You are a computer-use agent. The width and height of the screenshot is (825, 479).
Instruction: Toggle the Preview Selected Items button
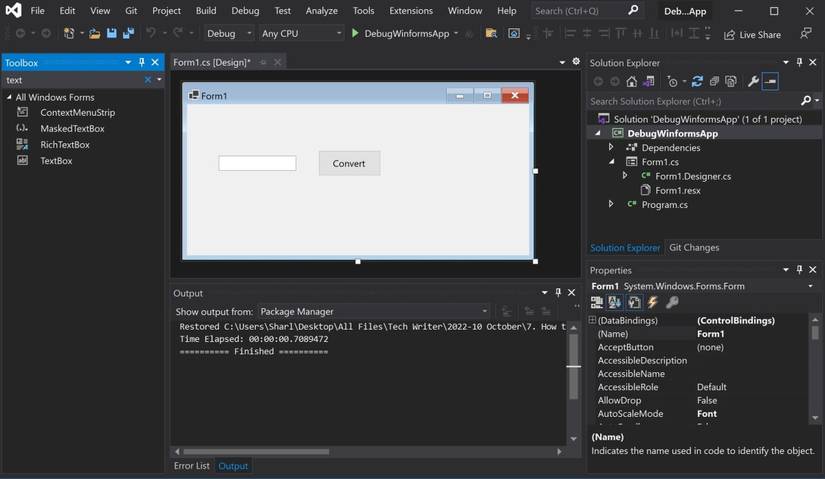point(770,82)
